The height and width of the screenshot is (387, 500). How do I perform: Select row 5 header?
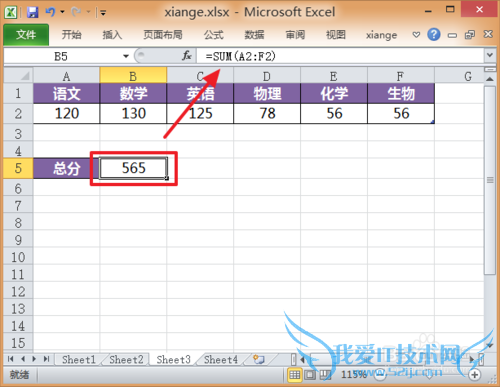click(x=18, y=168)
